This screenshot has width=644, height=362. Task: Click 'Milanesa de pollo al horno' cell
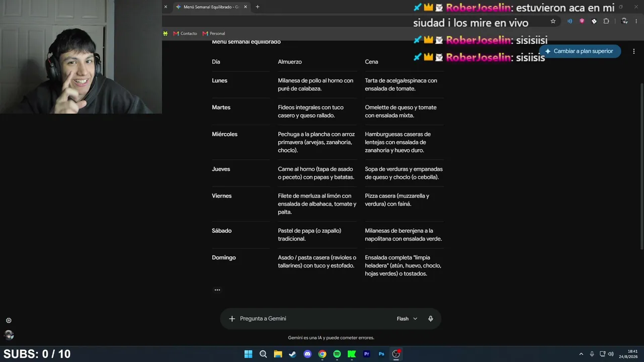click(316, 84)
